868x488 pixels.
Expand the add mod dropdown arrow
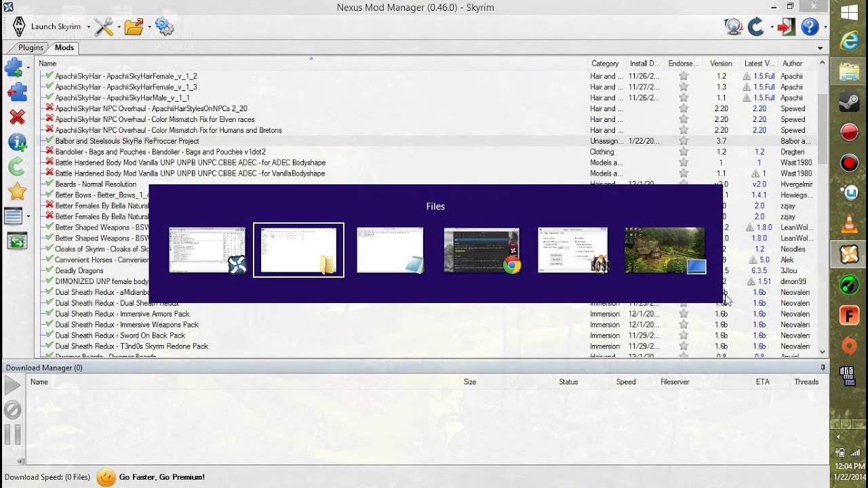tap(28, 67)
